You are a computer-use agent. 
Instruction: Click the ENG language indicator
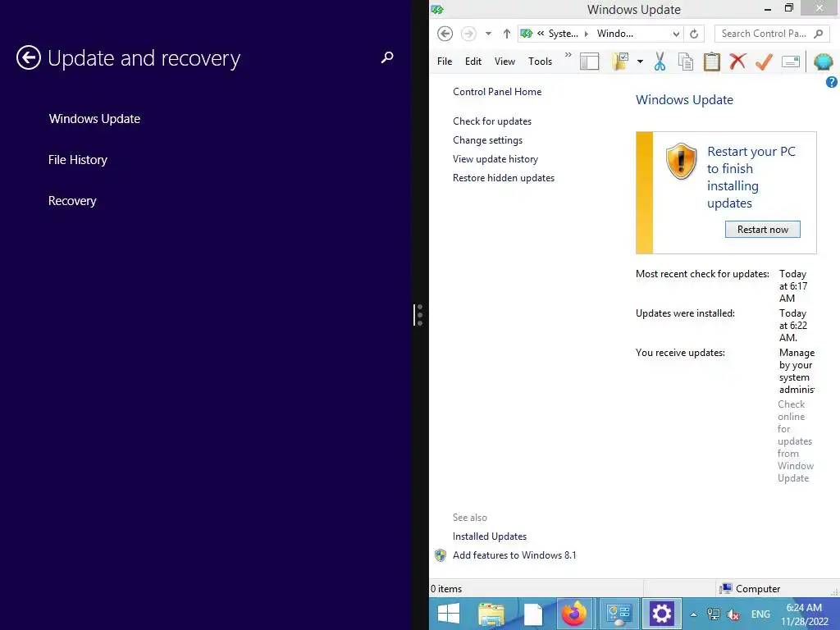click(x=760, y=614)
